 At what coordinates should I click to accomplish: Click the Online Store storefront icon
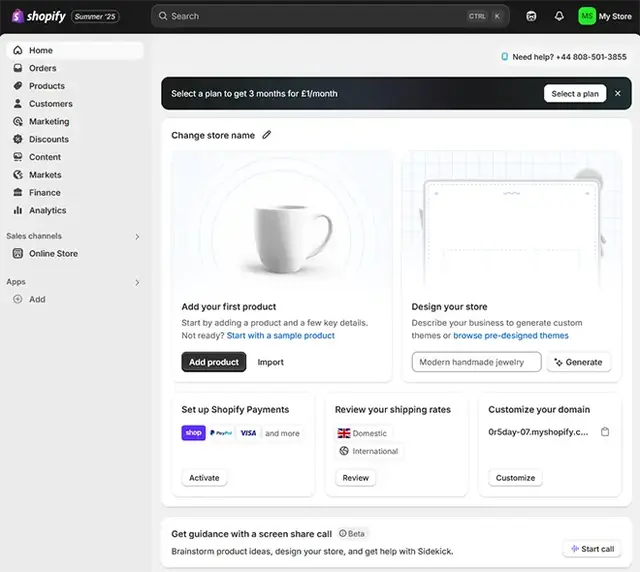coord(18,254)
